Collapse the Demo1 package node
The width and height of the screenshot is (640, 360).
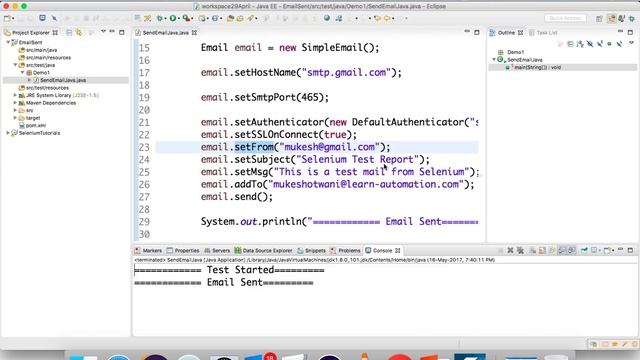click(x=23, y=72)
